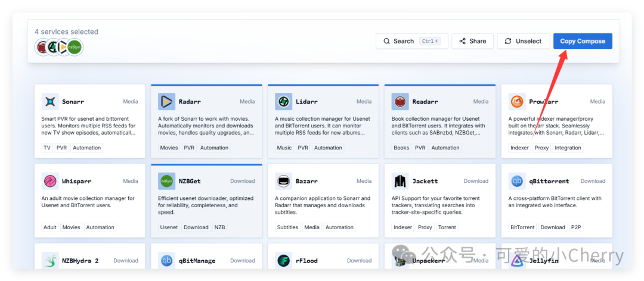This screenshot has width=644, height=281.
Task: Click the Movies tag on Radarr
Action: click(x=169, y=148)
